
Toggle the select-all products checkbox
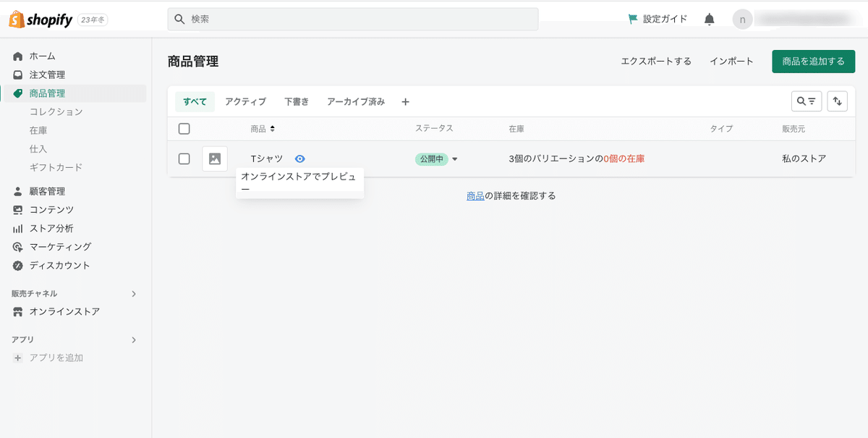[184, 129]
